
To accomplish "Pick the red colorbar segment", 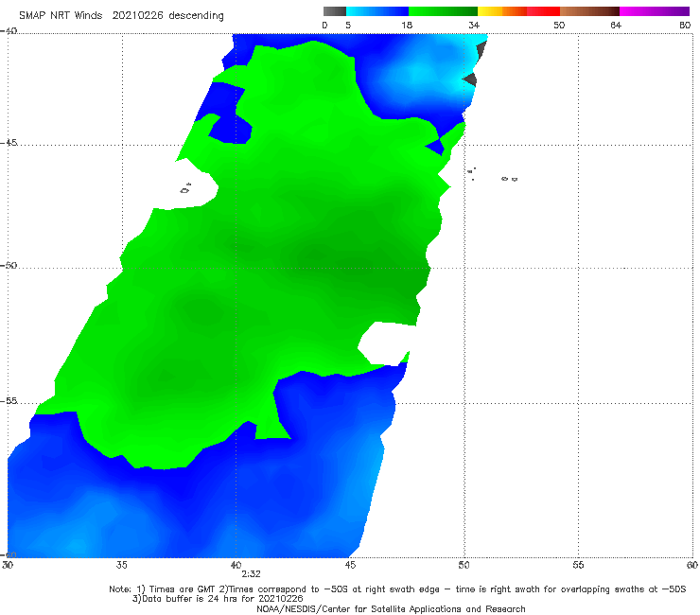I will point(543,11).
